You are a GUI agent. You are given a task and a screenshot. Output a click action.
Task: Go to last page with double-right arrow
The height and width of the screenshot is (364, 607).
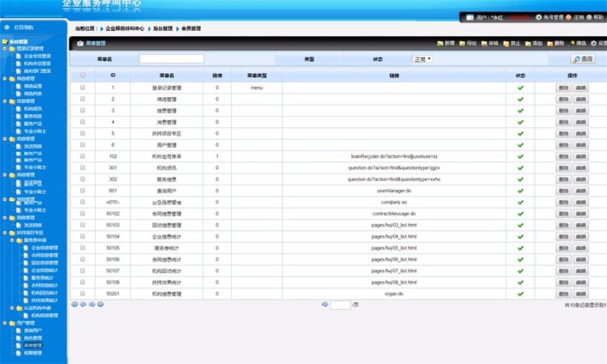pyautogui.click(x=100, y=305)
